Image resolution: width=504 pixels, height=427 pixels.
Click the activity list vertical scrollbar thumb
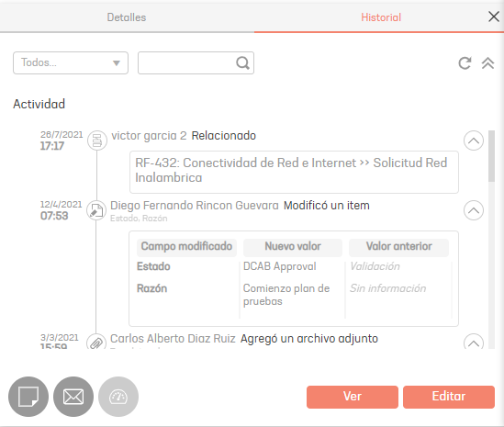tap(491, 156)
